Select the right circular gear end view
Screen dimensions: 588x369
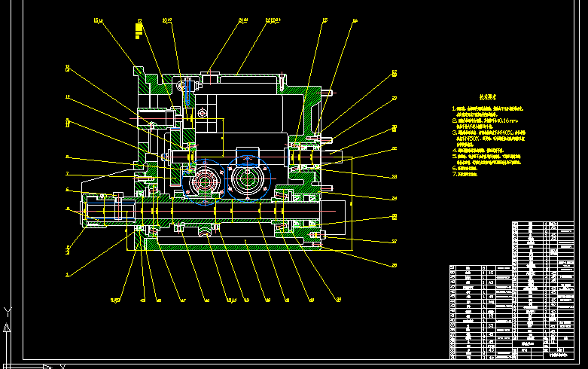click(249, 181)
